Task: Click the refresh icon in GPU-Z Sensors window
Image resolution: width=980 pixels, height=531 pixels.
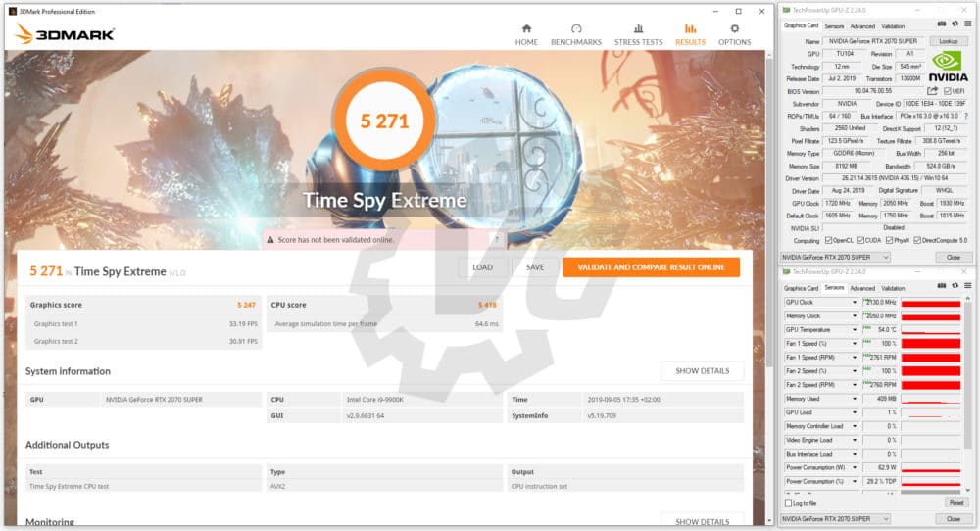Action: pos(954,287)
